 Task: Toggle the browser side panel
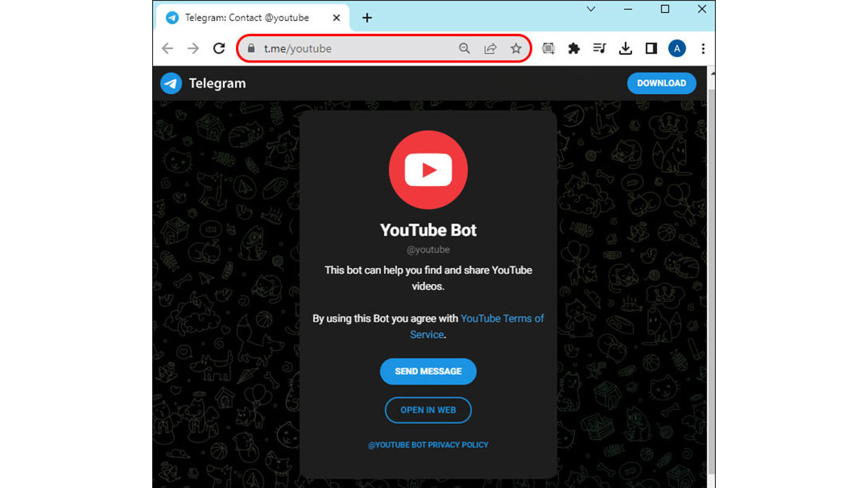[x=651, y=49]
